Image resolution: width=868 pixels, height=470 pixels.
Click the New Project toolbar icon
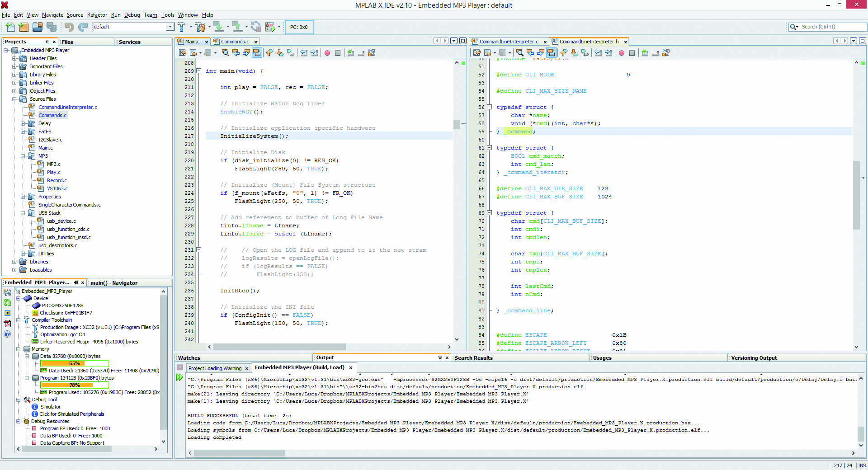pyautogui.click(x=24, y=27)
